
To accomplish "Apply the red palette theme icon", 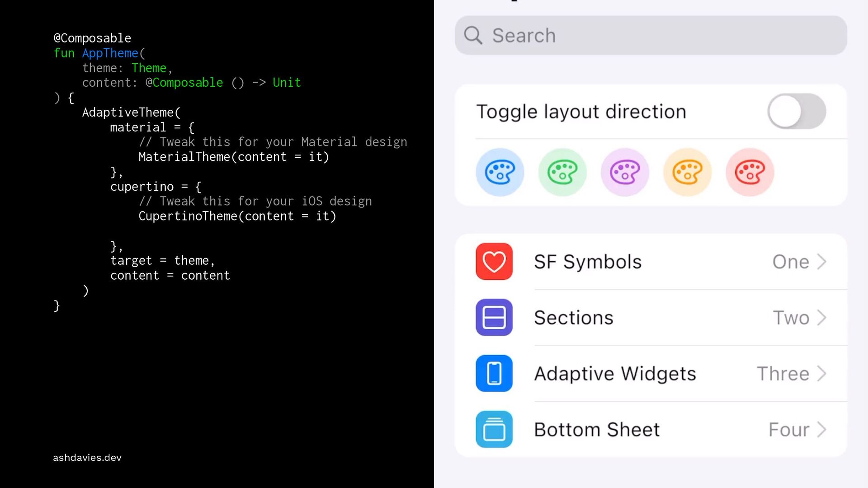I will pyautogui.click(x=750, y=172).
